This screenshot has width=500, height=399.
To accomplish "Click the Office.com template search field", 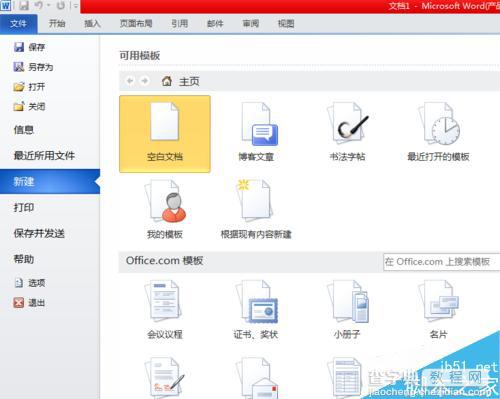I will coord(441,262).
